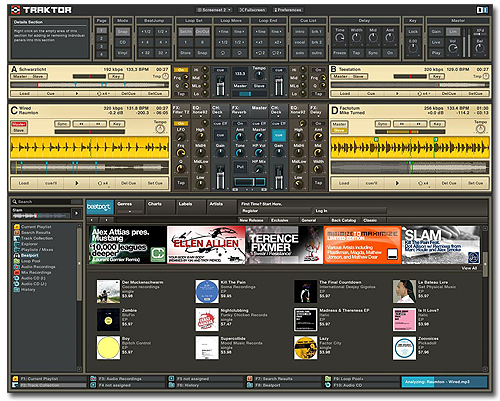Click the Tempo knob on deck D
Image resolution: width=500 pixels, height=401 pixels.
point(481,129)
